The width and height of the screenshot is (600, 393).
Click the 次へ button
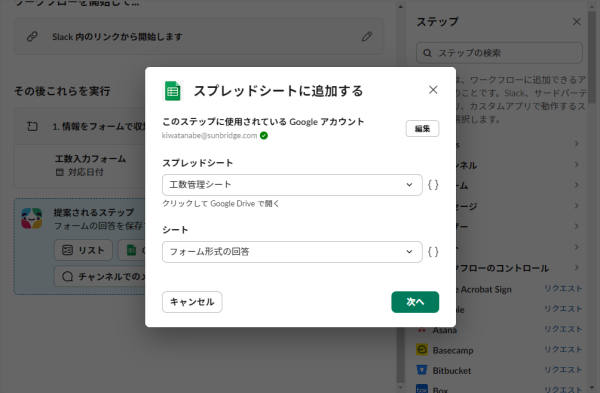(x=415, y=302)
